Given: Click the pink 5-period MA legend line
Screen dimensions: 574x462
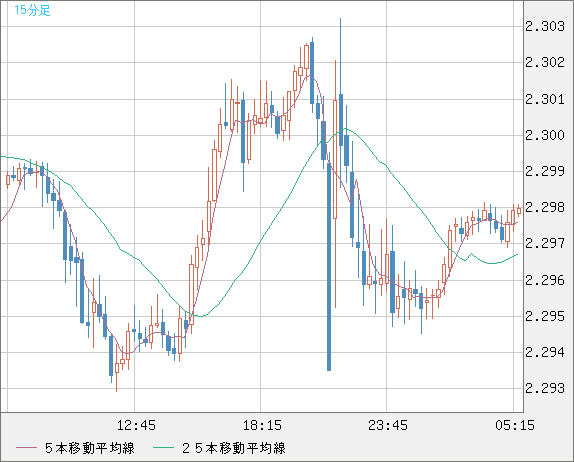Looking at the screenshot, I should [x=26, y=448].
